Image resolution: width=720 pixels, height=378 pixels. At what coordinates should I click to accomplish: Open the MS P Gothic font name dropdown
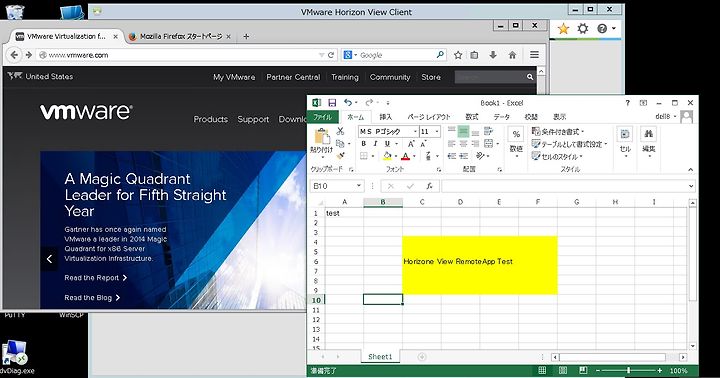click(x=415, y=132)
